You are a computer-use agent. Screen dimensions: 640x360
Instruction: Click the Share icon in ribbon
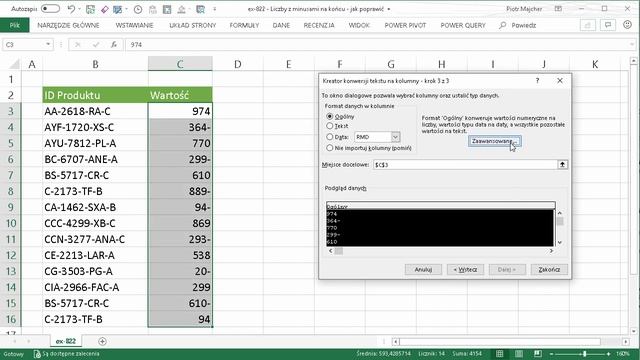click(587, 25)
